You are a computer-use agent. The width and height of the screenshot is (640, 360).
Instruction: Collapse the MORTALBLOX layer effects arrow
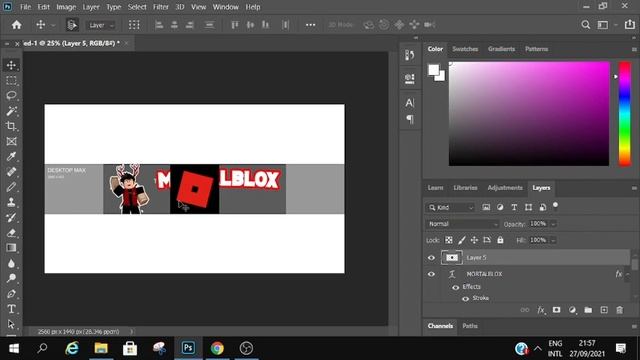tap(628, 274)
